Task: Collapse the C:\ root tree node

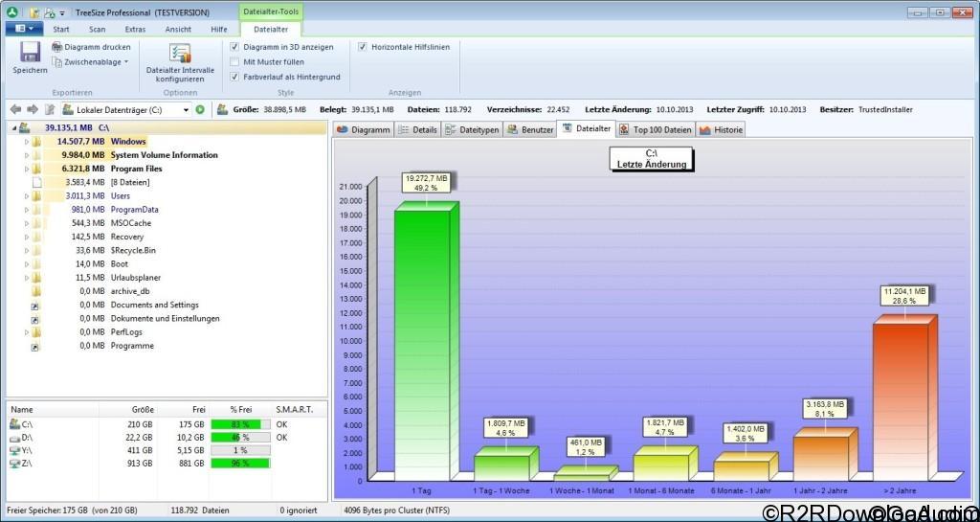Action: [13, 127]
